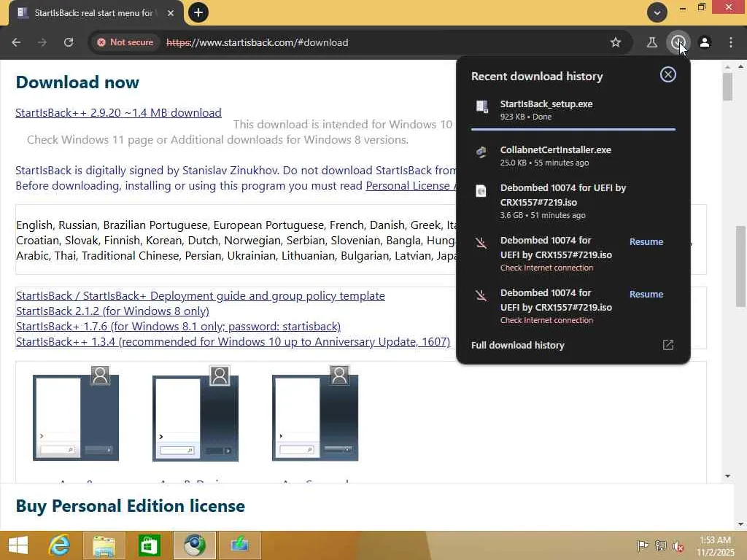Viewport: 747px width, 560px height.
Task: Click the first failed download's offline icon
Action: pos(481,243)
